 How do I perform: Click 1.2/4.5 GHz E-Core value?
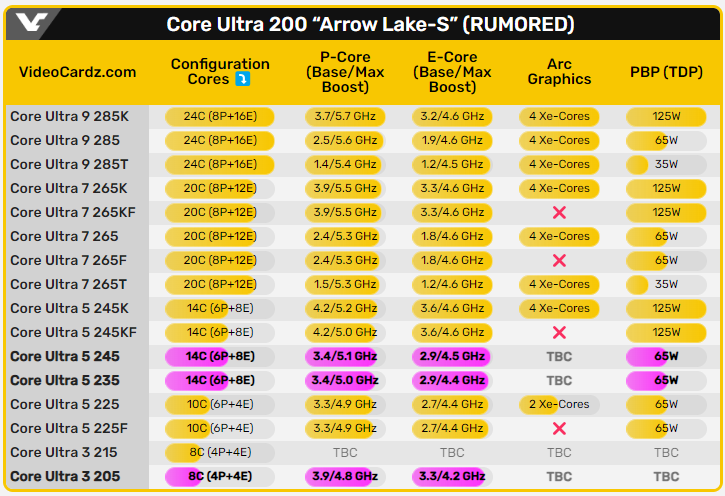click(452, 165)
